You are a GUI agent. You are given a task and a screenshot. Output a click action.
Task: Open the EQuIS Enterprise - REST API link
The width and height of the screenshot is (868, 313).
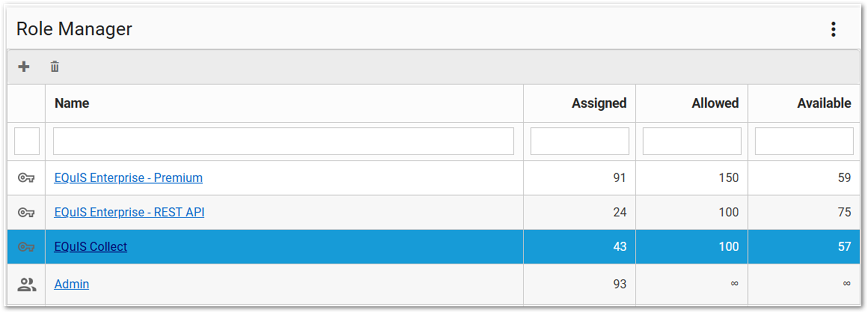[x=129, y=212]
